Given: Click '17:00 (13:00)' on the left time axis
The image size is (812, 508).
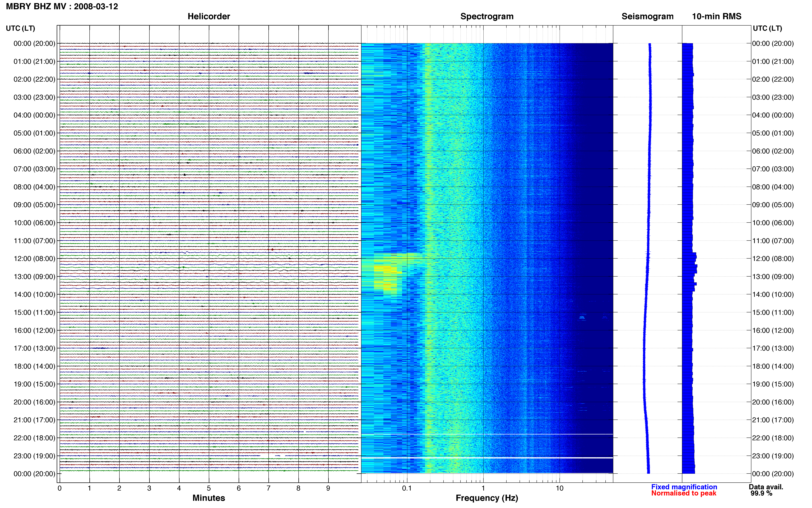Looking at the screenshot, I should [x=34, y=348].
